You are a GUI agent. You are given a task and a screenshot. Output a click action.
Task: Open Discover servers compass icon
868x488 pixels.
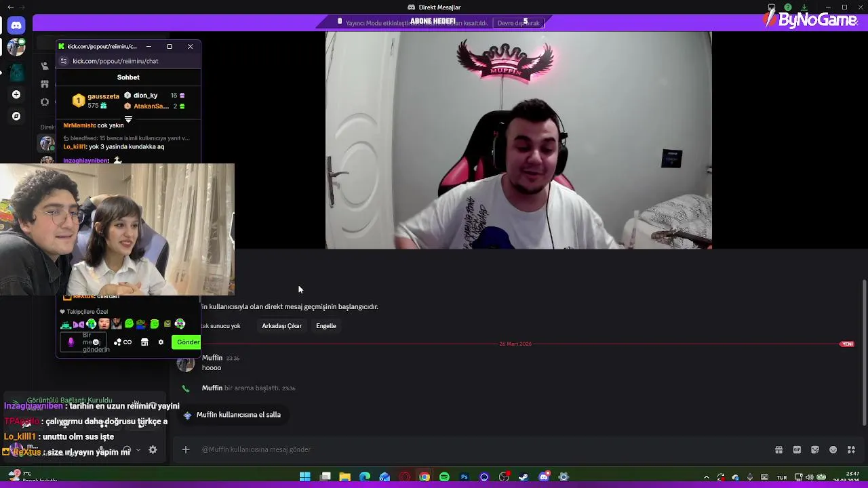tap(16, 116)
